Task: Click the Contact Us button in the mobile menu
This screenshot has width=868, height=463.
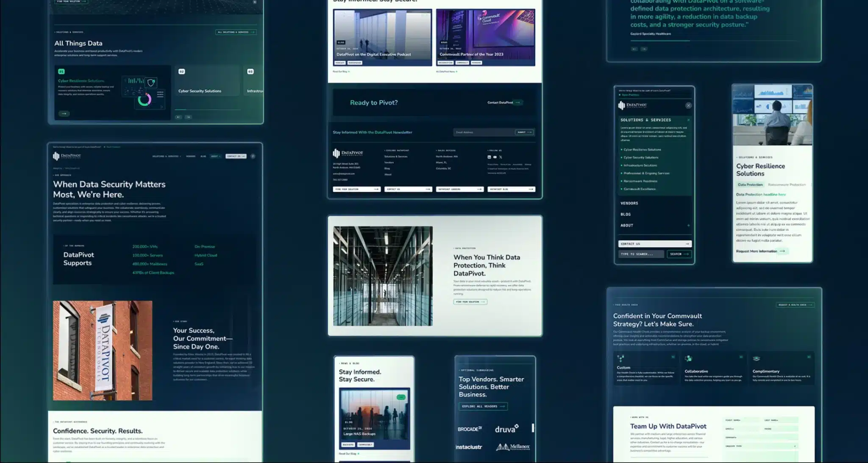Action: click(x=655, y=244)
